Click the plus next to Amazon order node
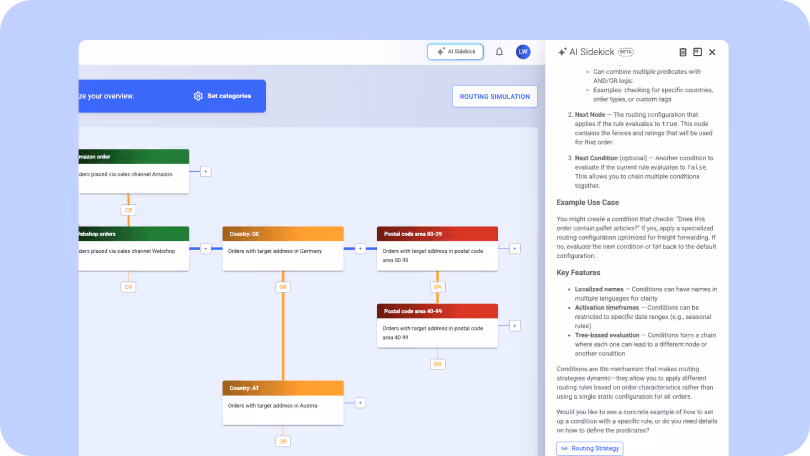 [206, 171]
